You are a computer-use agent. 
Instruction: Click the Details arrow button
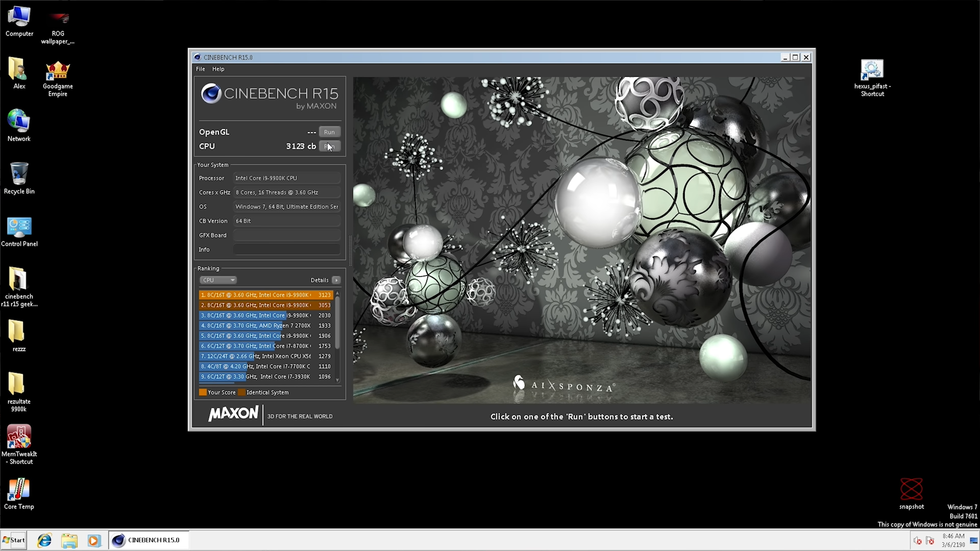336,280
